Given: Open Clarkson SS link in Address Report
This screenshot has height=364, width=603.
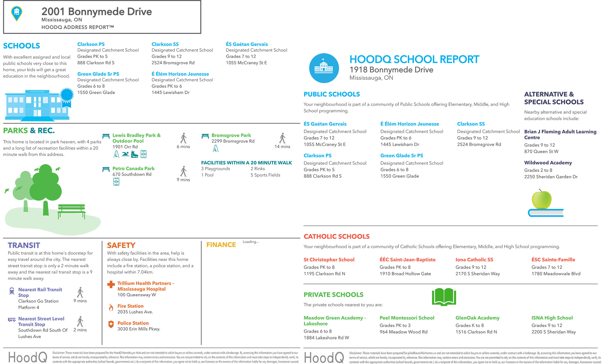Looking at the screenshot, I should tap(165, 44).
